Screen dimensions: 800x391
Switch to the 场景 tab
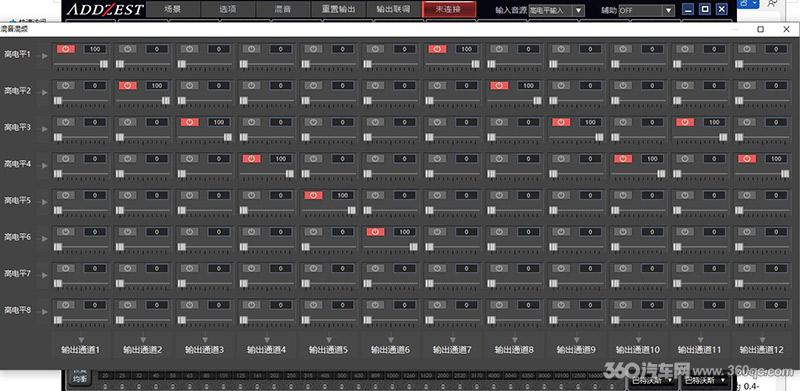pos(172,9)
